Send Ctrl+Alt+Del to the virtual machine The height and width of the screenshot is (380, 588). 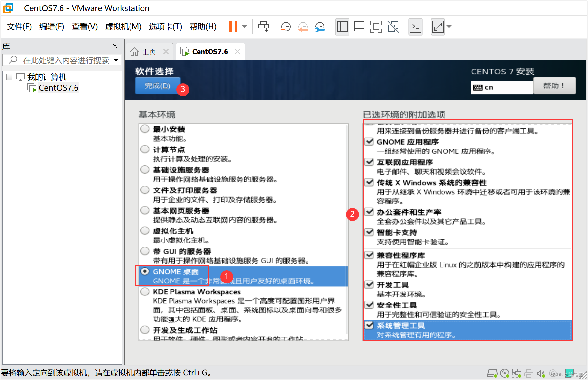click(x=264, y=27)
